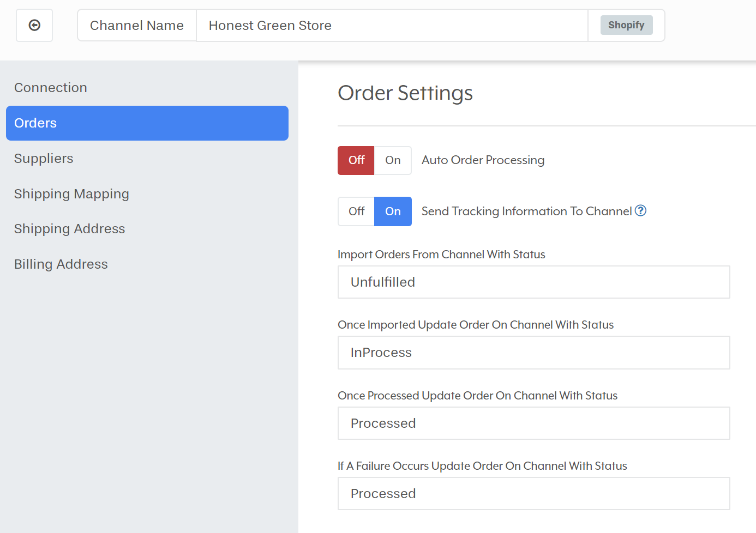Open the Import Orders status dropdown
The image size is (756, 533).
pyautogui.click(x=533, y=282)
